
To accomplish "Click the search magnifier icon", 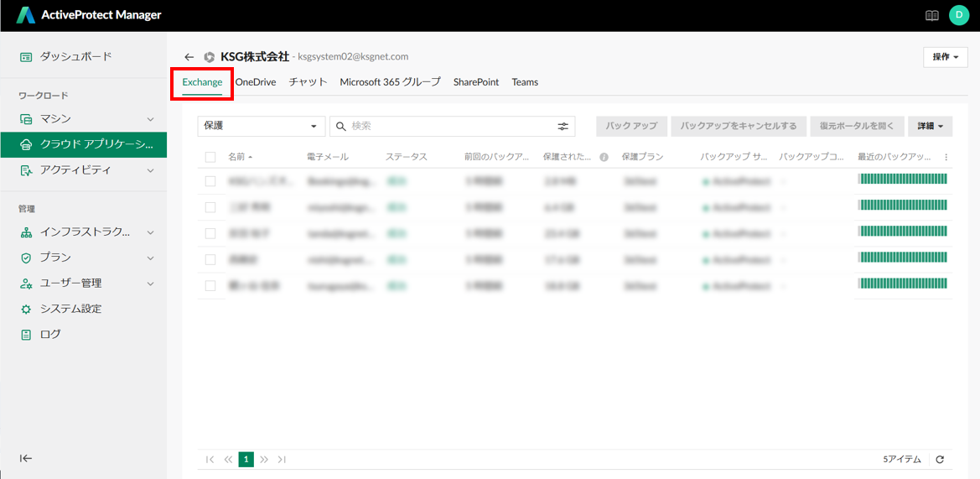I will coord(341,127).
